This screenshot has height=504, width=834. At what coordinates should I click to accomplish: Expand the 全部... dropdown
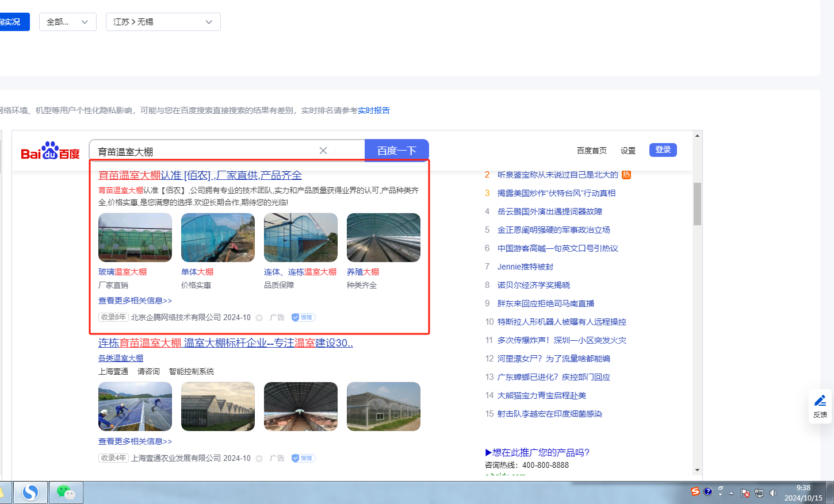(x=68, y=22)
